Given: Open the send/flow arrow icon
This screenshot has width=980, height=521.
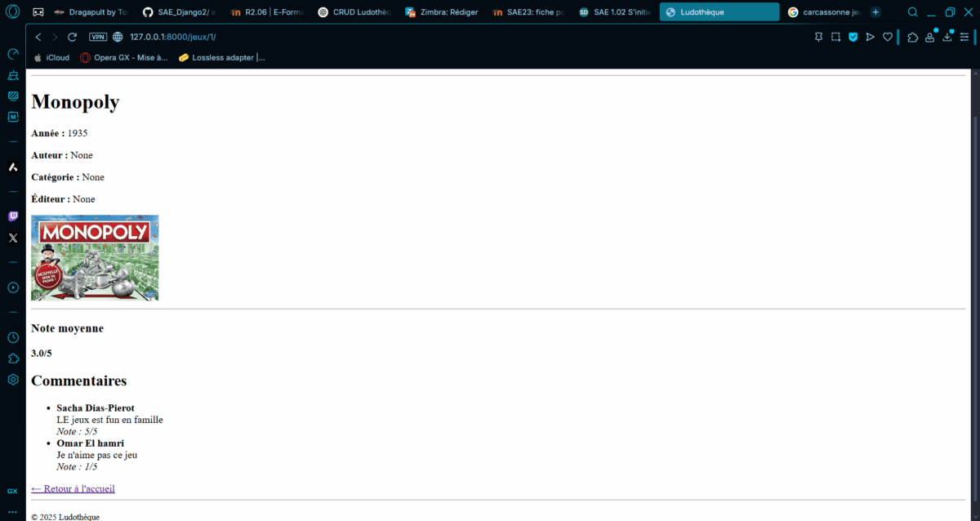Looking at the screenshot, I should coord(871,37).
